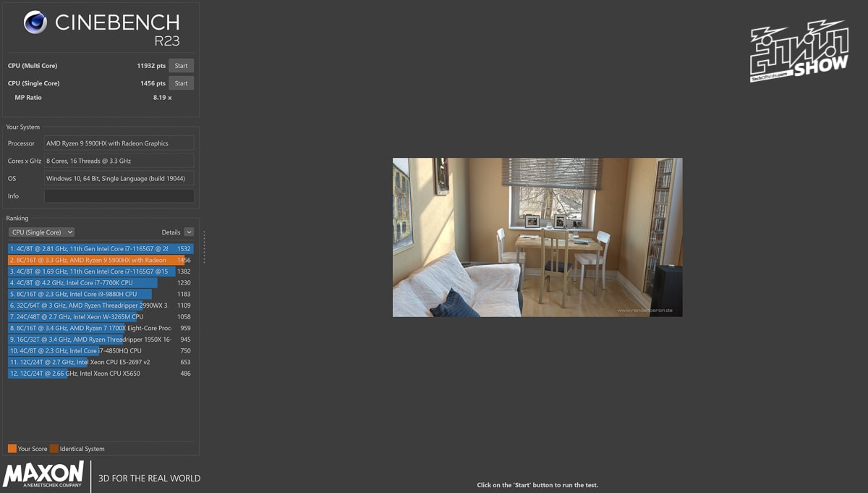The width and height of the screenshot is (868, 493).
Task: Select ranking row 3, Core i7-1165G7 at 1.69 GHz
Action: click(x=101, y=271)
